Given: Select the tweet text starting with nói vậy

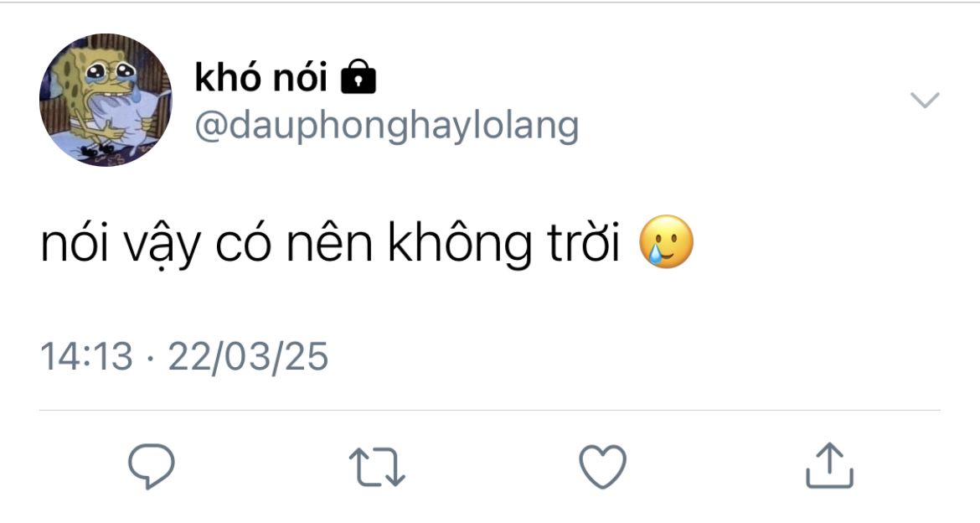Looking at the screenshot, I should 330,244.
